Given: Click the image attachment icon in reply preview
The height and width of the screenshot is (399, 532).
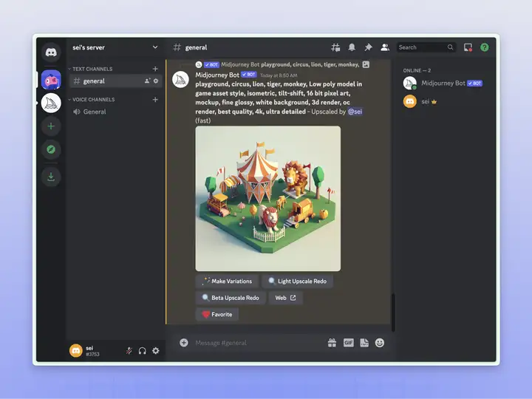Looking at the screenshot, I should (x=366, y=64).
